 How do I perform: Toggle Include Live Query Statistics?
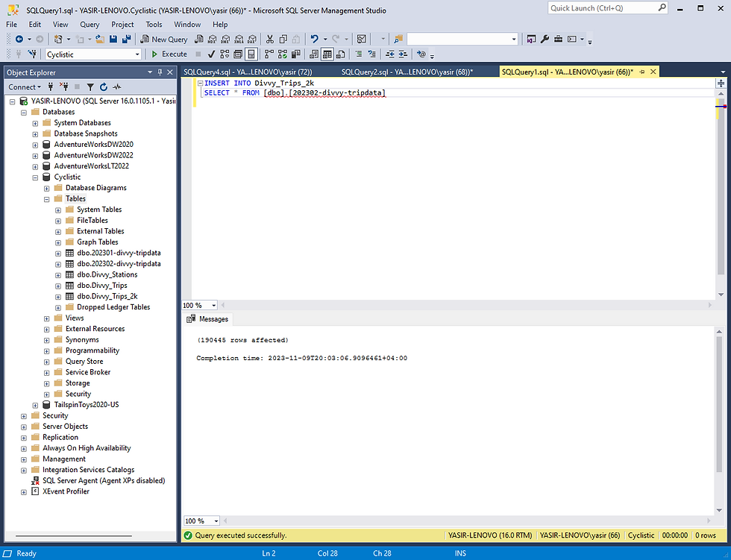pyautogui.click(x=283, y=54)
